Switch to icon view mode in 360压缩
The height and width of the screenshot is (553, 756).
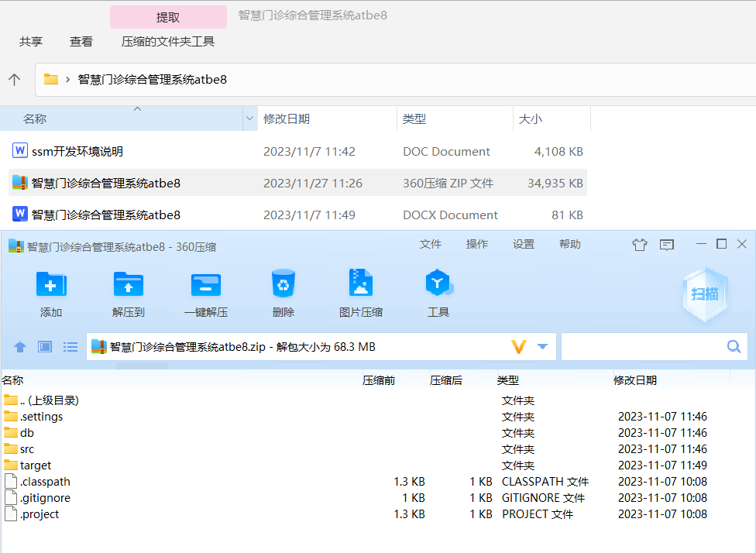pos(45,347)
